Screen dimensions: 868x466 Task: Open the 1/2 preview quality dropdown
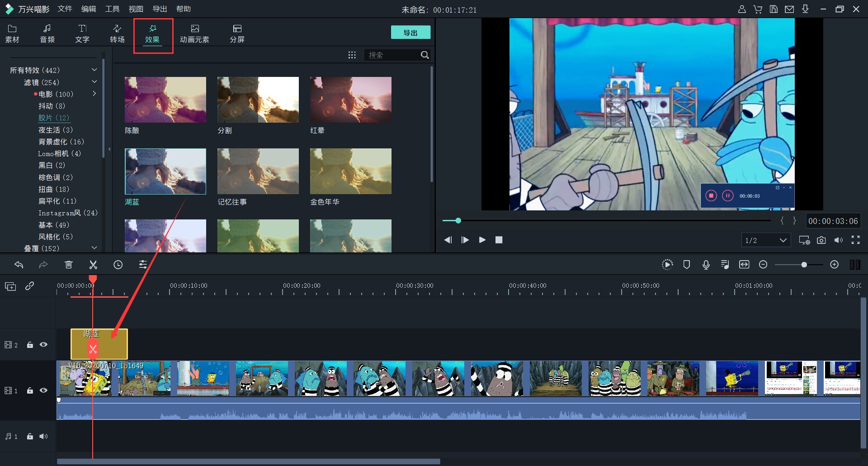(x=766, y=240)
